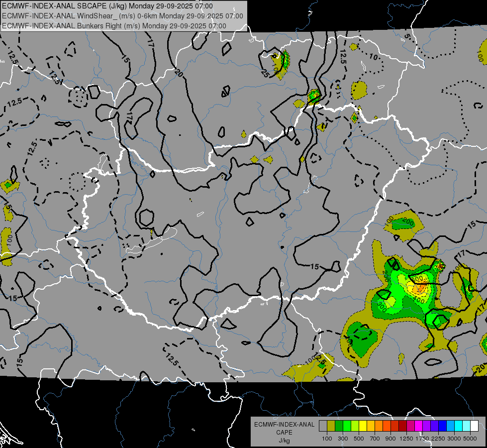
Task: Click the legend word CAPE
Action: tap(284, 433)
